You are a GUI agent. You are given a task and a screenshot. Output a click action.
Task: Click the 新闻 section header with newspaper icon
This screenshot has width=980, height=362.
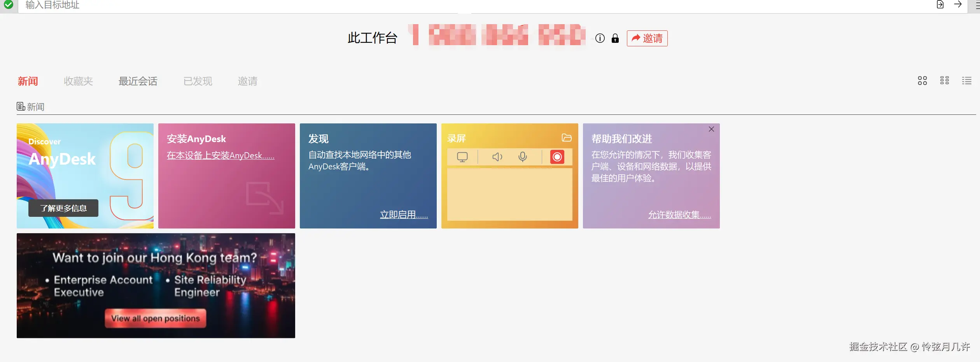31,107
